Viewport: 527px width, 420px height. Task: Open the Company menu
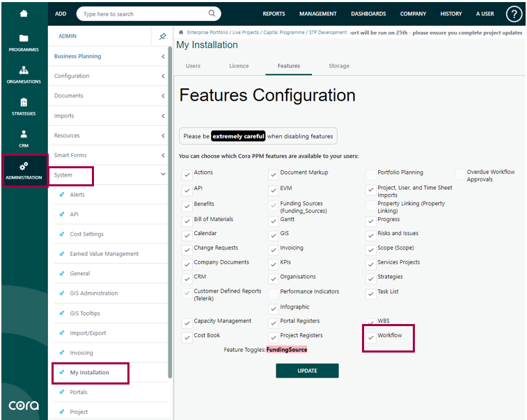[413, 14]
